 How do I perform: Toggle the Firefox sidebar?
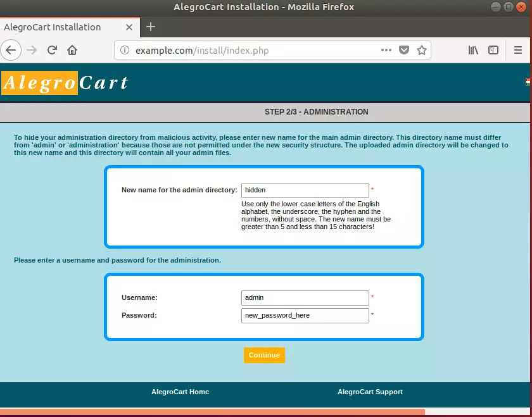(493, 50)
